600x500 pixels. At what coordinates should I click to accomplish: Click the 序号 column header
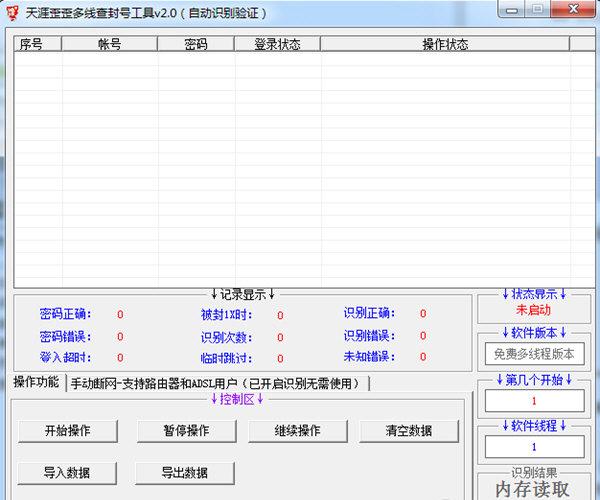(36, 44)
